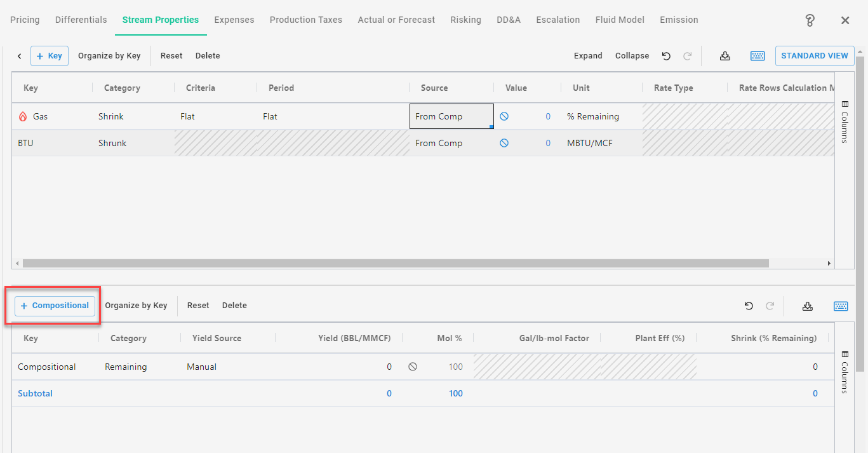Click the back chevron beside Key button

click(20, 56)
